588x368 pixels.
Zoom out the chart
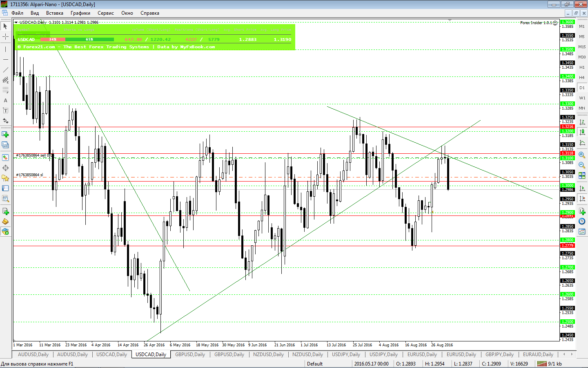click(582, 165)
